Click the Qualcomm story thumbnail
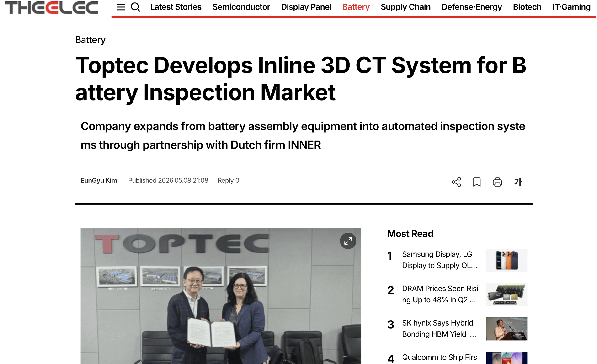The image size is (597, 364). 507,358
